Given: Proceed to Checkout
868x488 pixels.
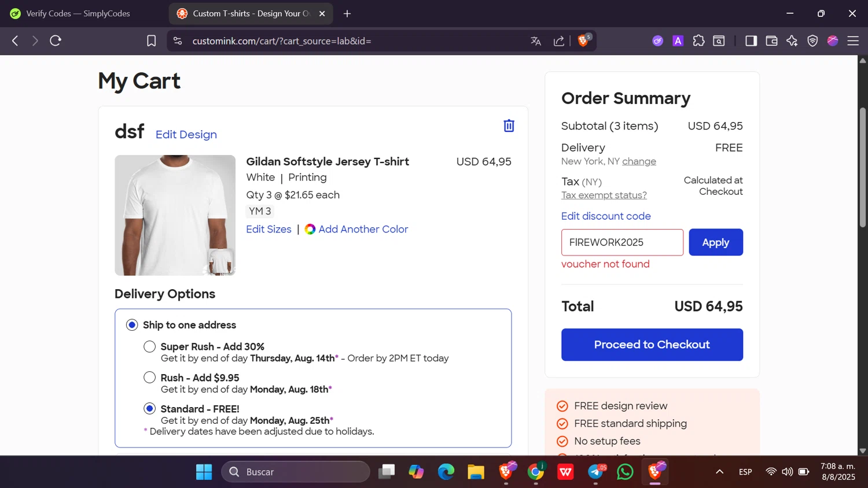Looking at the screenshot, I should click(652, 345).
